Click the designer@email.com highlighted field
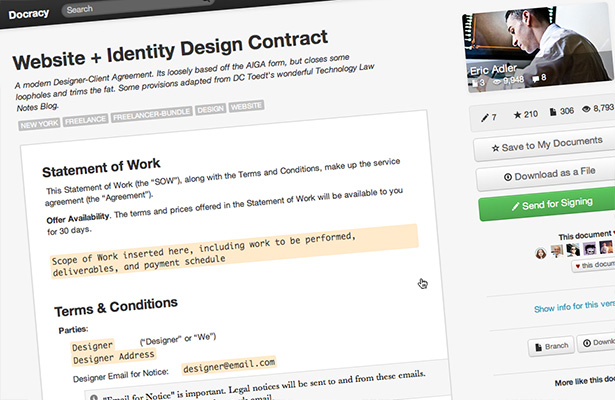615x400 pixels. coord(229,365)
